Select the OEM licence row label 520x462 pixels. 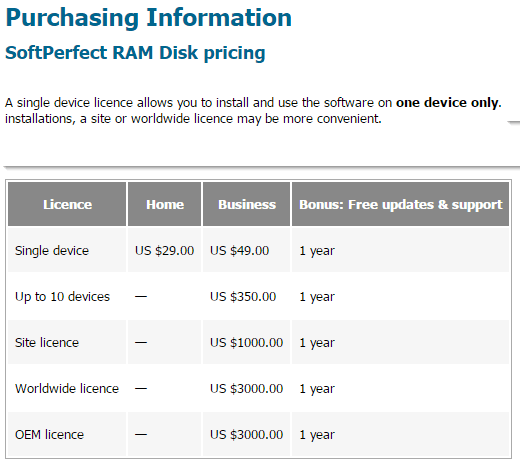click(x=49, y=435)
